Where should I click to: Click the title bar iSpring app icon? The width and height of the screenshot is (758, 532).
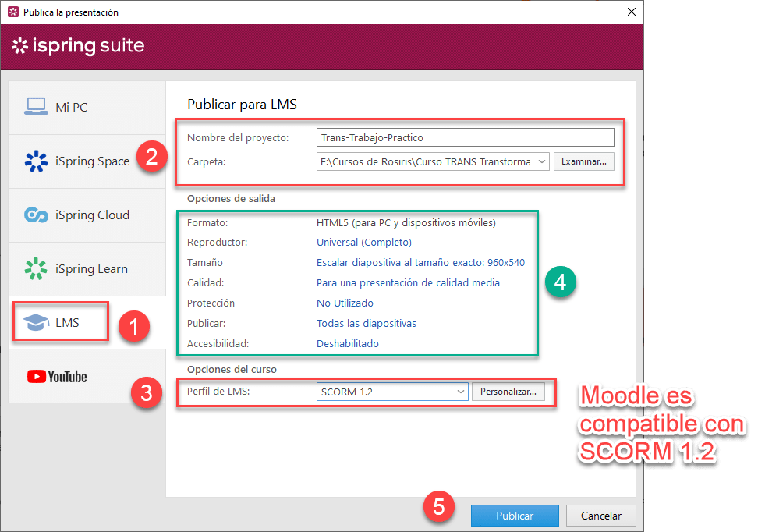[13, 12]
